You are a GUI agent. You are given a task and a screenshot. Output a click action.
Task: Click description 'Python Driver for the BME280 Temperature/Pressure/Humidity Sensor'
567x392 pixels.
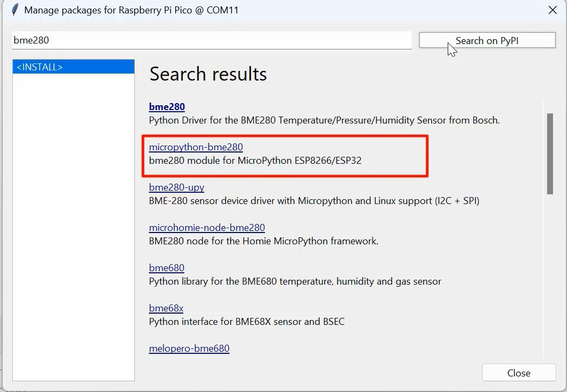click(297, 120)
